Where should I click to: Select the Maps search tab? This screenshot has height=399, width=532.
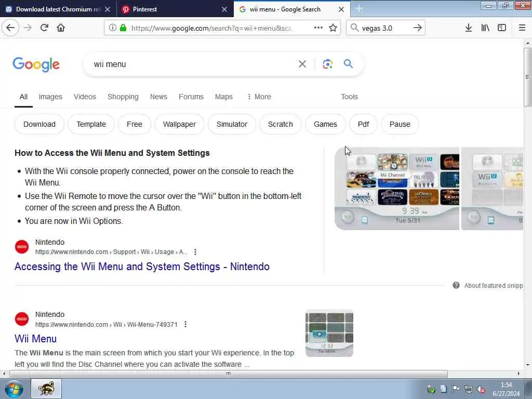[x=223, y=97]
